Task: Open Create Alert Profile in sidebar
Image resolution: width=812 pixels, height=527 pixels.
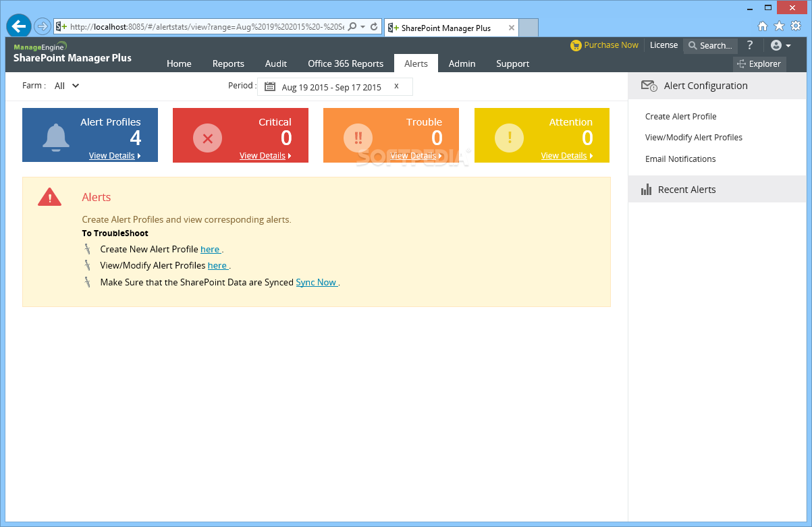Action: click(680, 116)
